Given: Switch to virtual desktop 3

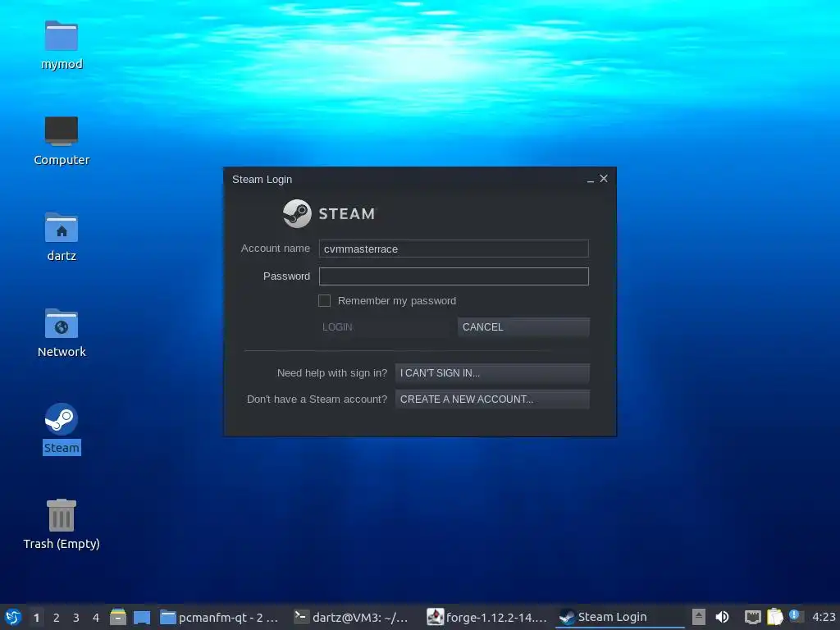Looking at the screenshot, I should coord(76,618).
